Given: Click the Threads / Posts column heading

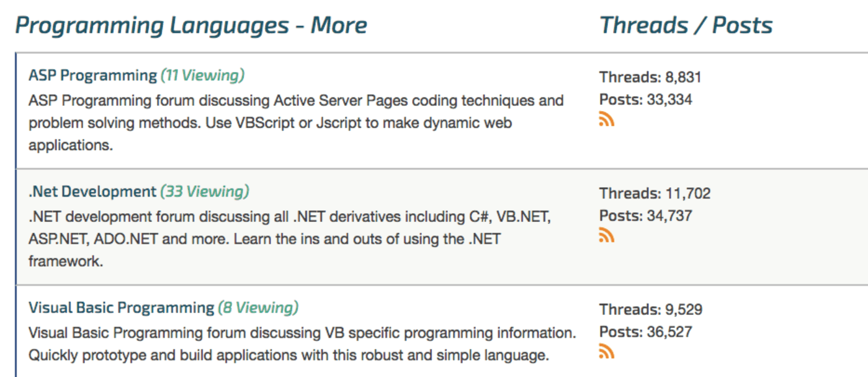Looking at the screenshot, I should (x=686, y=25).
